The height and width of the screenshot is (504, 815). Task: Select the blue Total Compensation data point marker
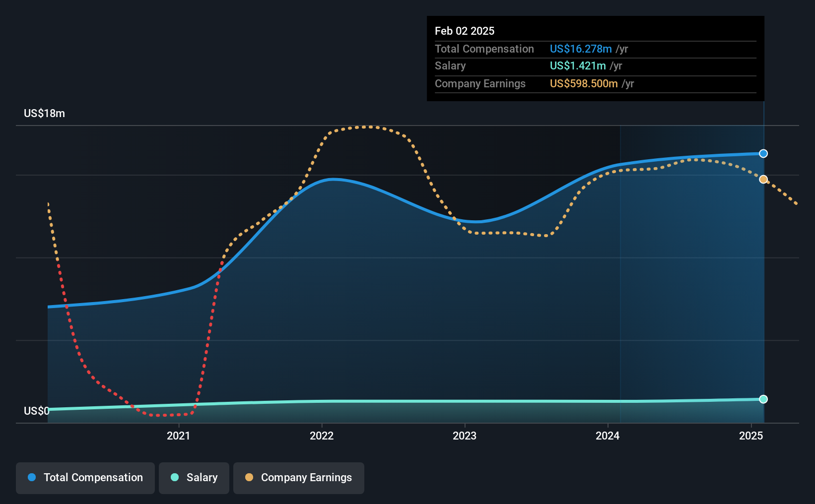(x=763, y=154)
